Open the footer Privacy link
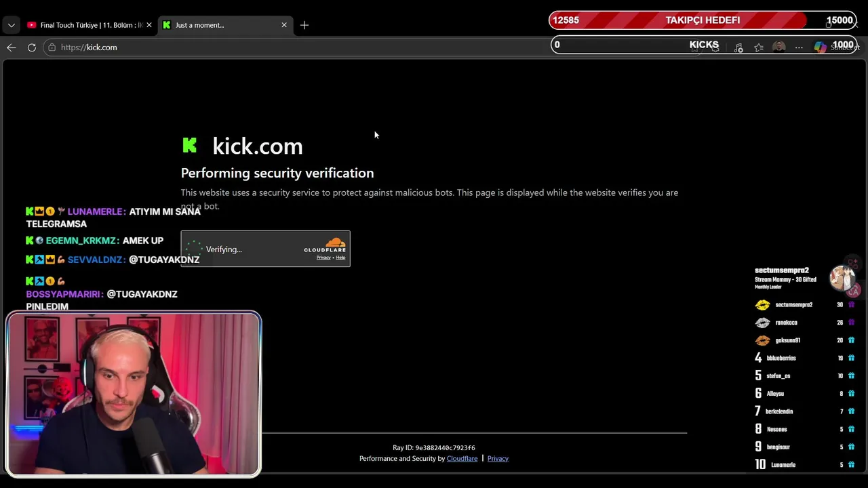Viewport: 868px width, 488px height. (x=498, y=459)
